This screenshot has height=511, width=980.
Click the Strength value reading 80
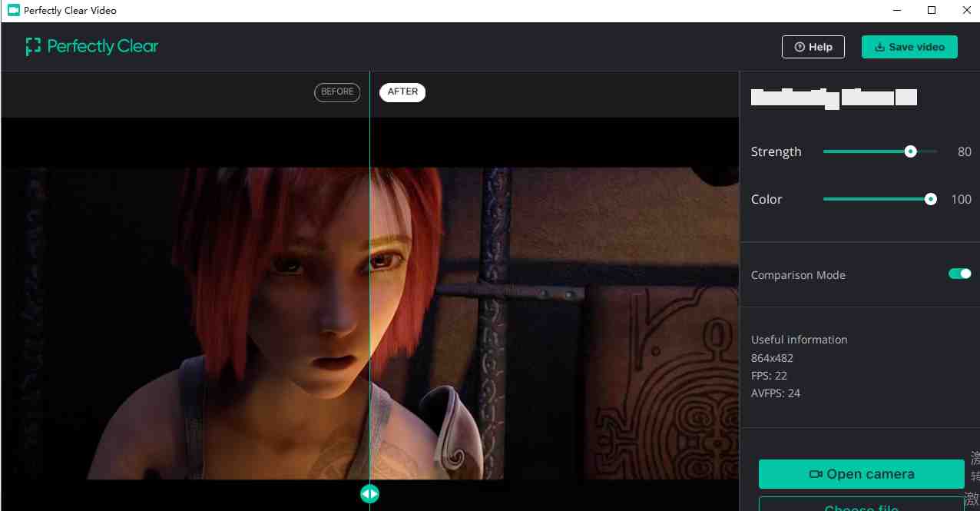[964, 151]
